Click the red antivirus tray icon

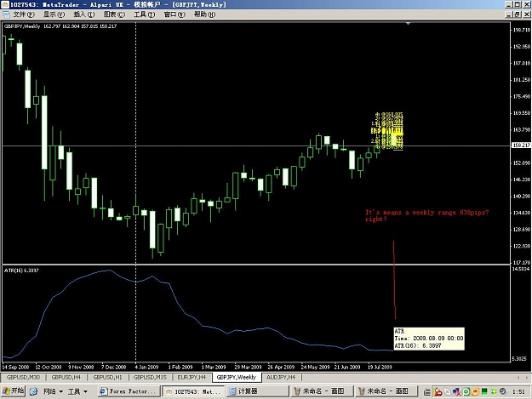(438, 392)
